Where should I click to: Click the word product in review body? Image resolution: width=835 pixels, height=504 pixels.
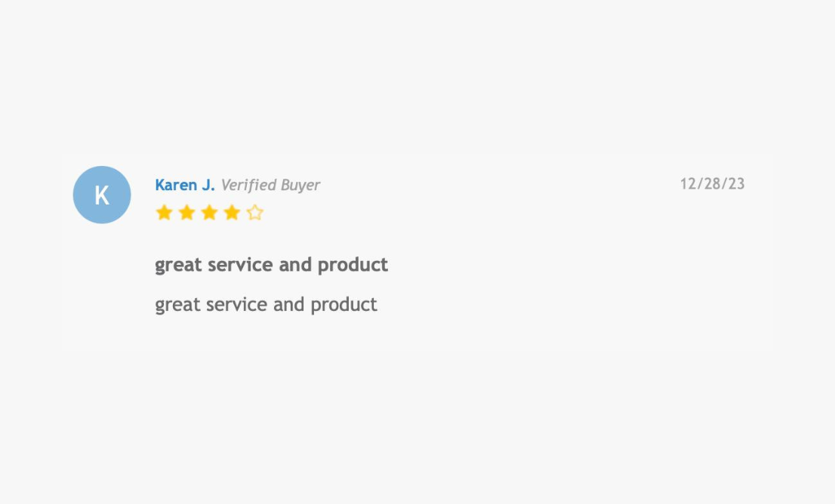[x=344, y=305]
